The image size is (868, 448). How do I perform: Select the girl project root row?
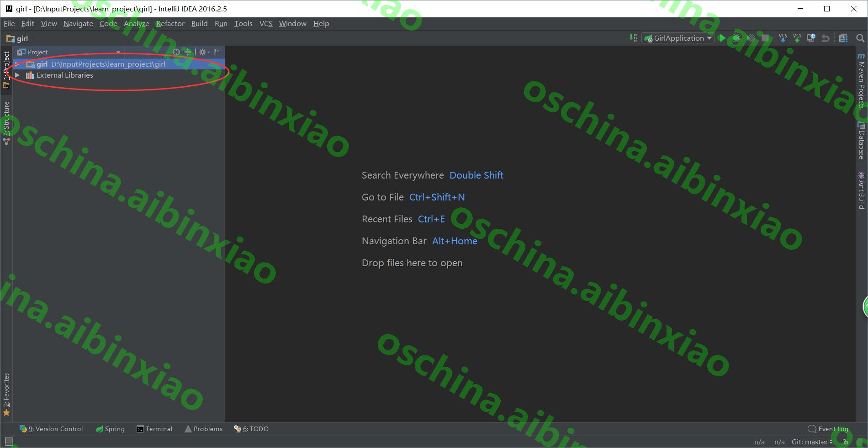pyautogui.click(x=119, y=64)
